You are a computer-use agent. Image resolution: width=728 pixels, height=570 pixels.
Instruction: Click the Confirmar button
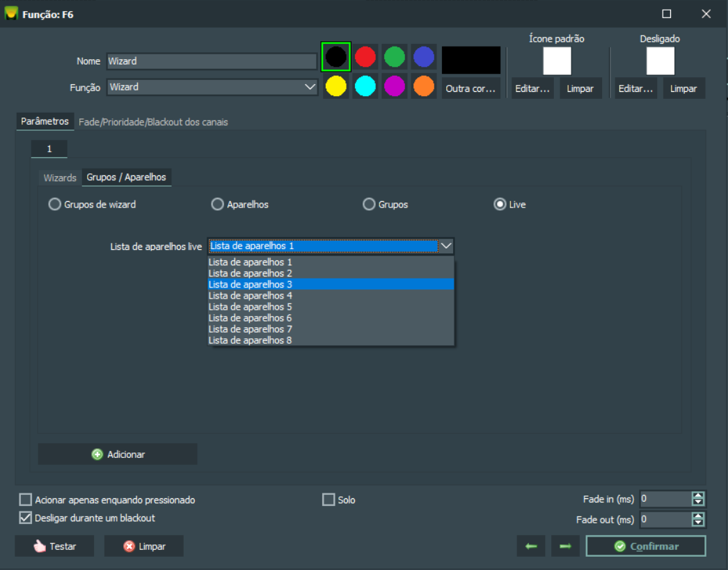(646, 546)
